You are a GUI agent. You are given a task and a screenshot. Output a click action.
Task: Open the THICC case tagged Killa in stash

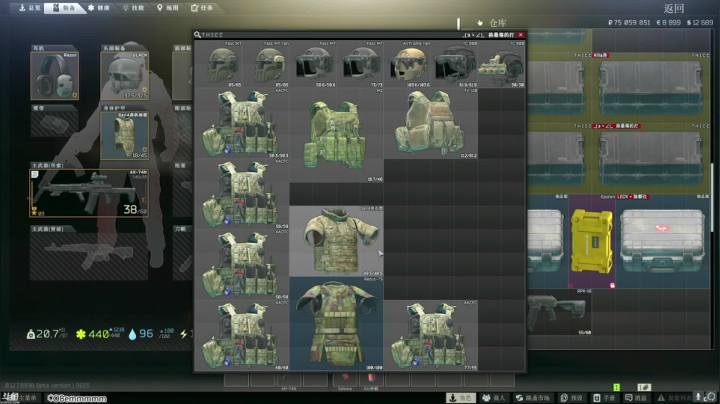point(651,87)
